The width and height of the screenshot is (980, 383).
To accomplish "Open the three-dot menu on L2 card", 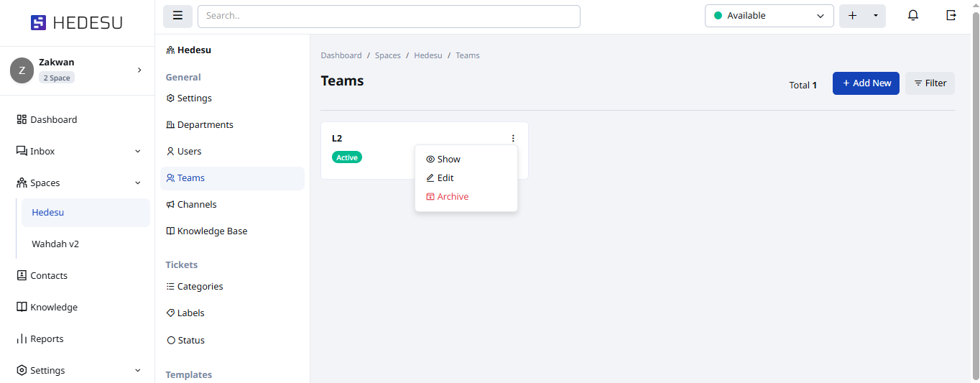I will click(x=513, y=138).
